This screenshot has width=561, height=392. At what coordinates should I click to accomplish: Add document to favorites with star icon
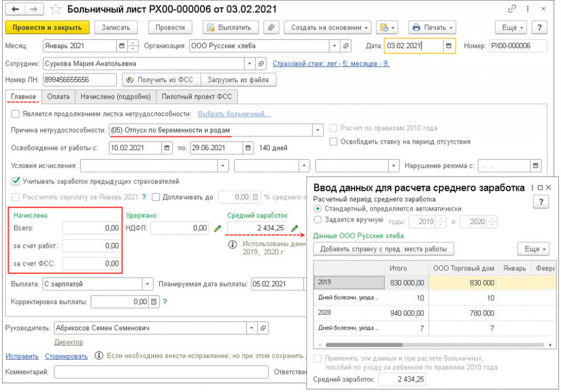pos(55,9)
